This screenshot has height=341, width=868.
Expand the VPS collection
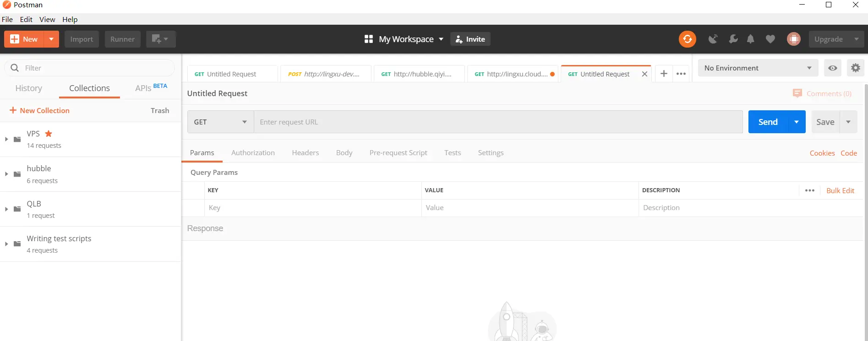coord(6,139)
